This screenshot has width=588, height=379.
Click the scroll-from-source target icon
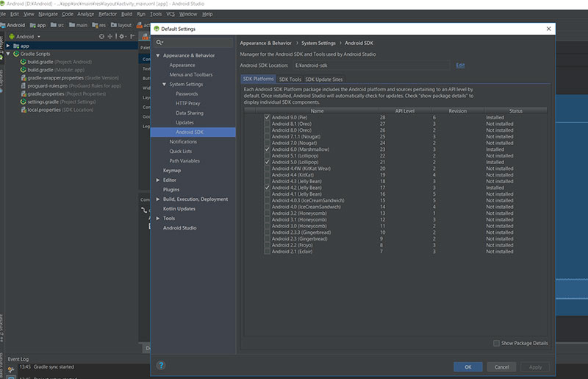click(x=101, y=37)
